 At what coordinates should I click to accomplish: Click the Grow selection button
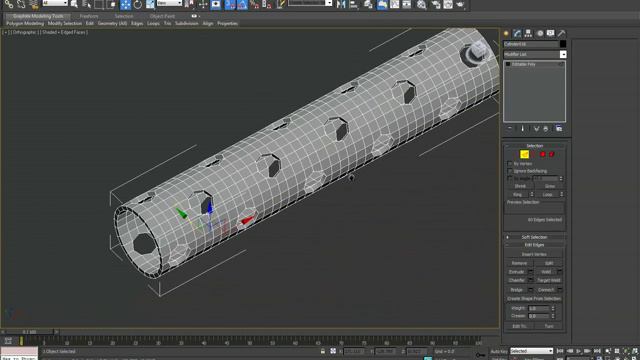coord(550,186)
